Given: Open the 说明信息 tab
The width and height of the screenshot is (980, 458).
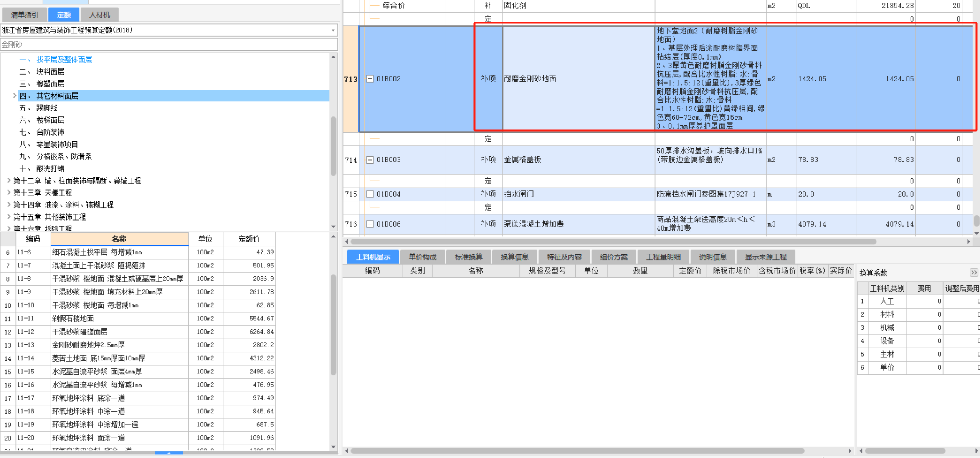Looking at the screenshot, I should tap(713, 257).
